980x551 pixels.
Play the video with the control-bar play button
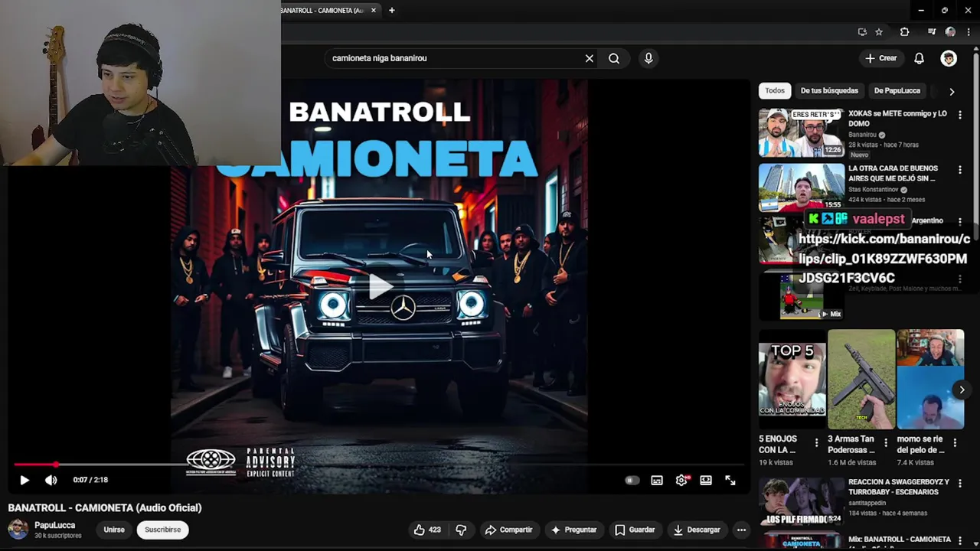pos(24,480)
